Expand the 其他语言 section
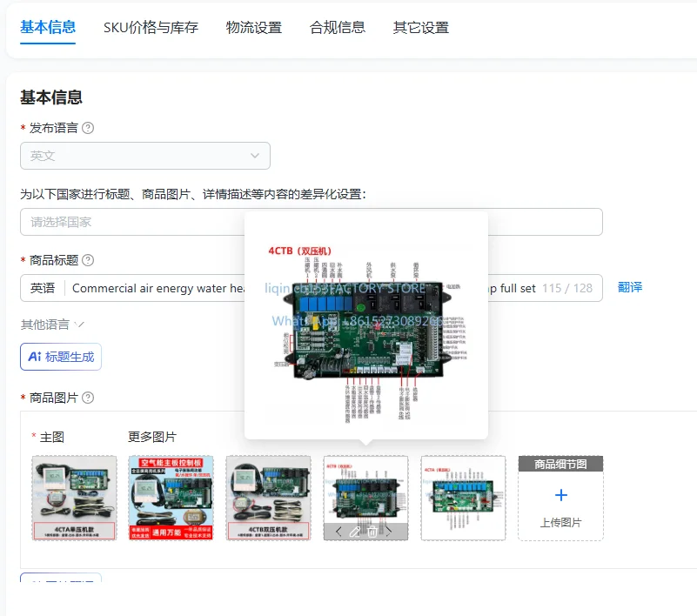Screen dimensions: 697x616 (x=52, y=325)
